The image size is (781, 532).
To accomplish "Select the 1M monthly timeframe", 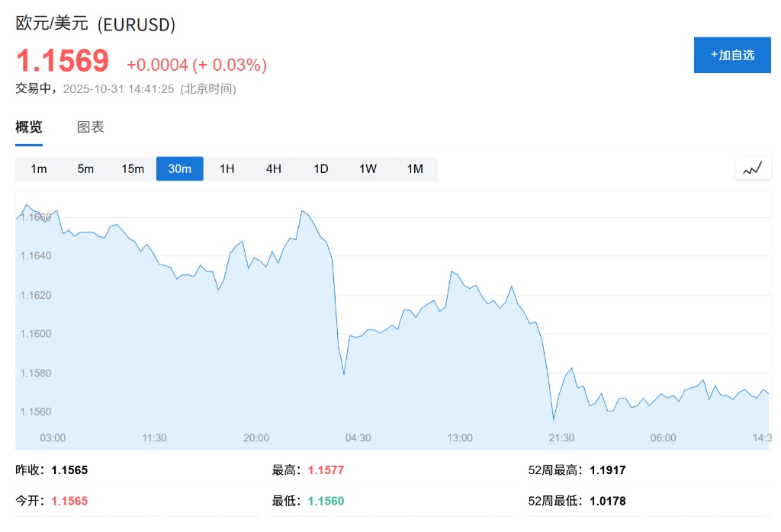I will tap(415, 168).
